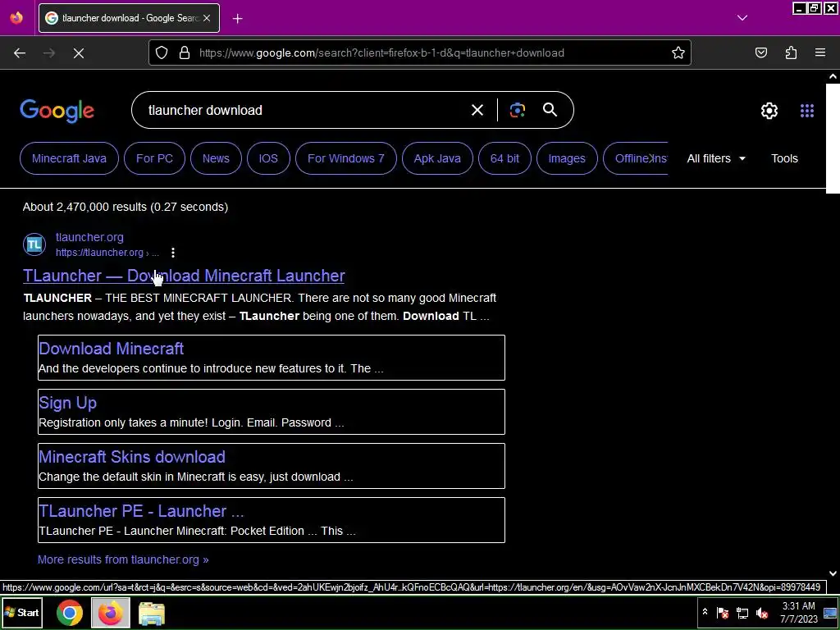Open a new tab with the plus button

[x=237, y=18]
